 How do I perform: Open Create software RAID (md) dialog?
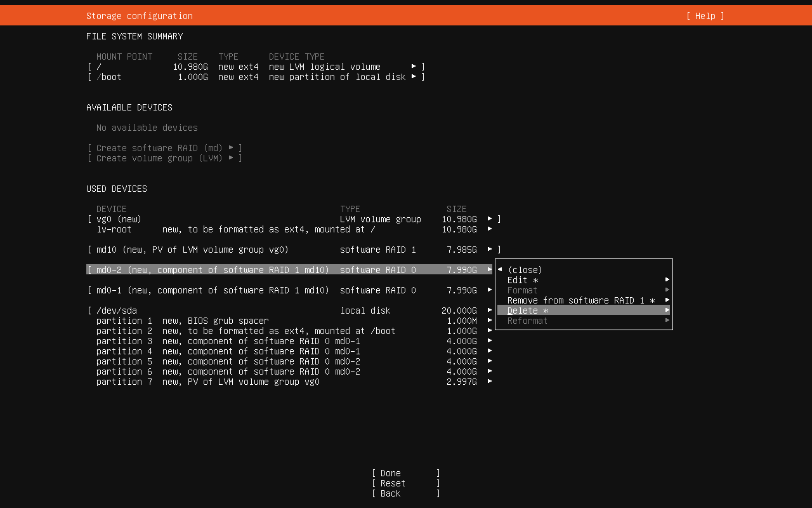(164, 148)
